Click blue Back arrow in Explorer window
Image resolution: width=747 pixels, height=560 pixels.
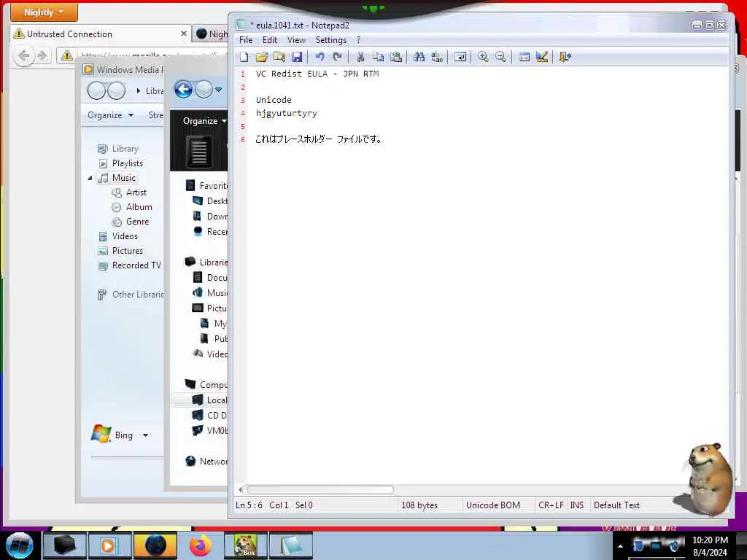183,90
